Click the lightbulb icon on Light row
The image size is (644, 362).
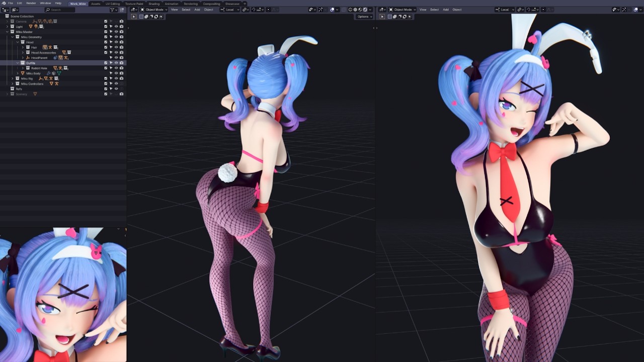tap(36, 26)
